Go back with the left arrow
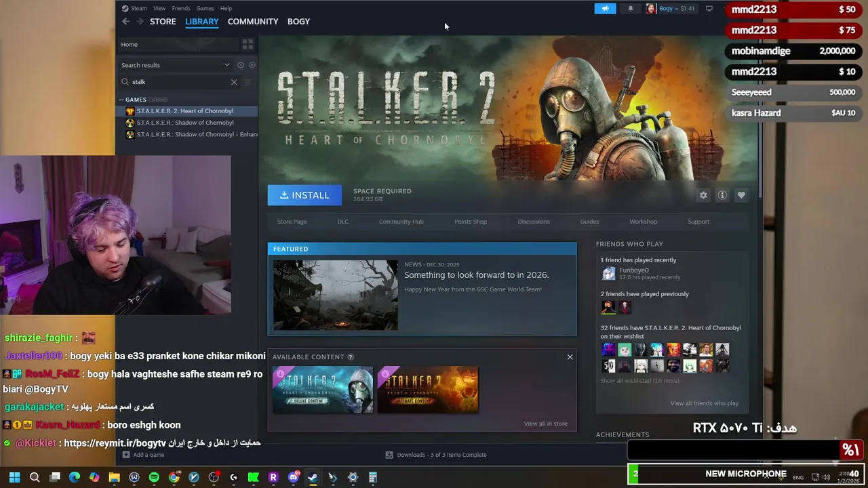This screenshot has height=488, width=868. [125, 22]
